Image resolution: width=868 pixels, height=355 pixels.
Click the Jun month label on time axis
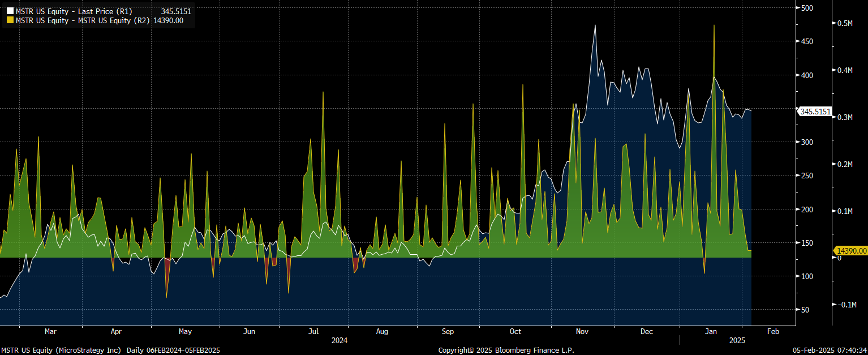[x=249, y=332]
